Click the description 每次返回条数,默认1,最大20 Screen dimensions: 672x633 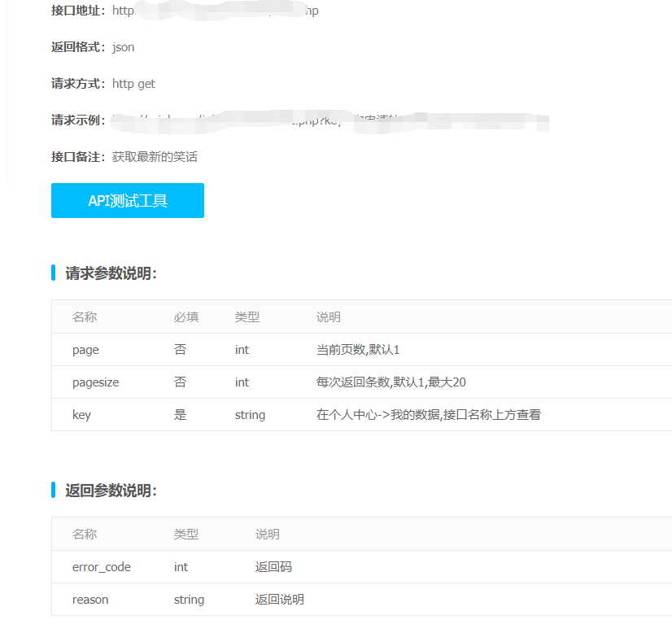point(391,382)
